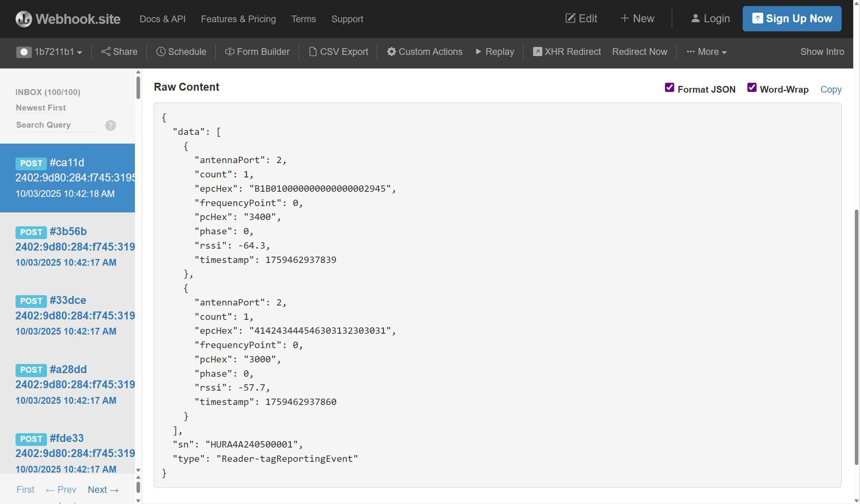Go to Features & Pricing page
This screenshot has height=504, width=860.
tap(238, 19)
